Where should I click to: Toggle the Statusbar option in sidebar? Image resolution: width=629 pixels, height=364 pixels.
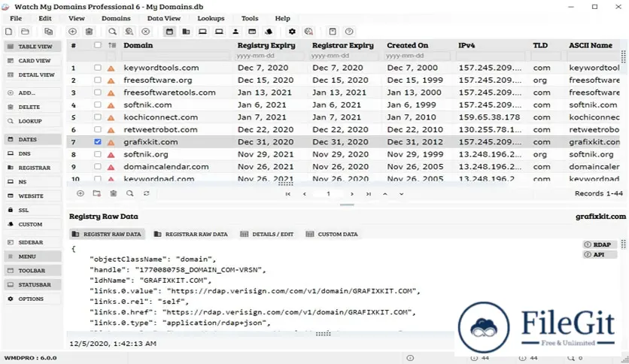33,284
